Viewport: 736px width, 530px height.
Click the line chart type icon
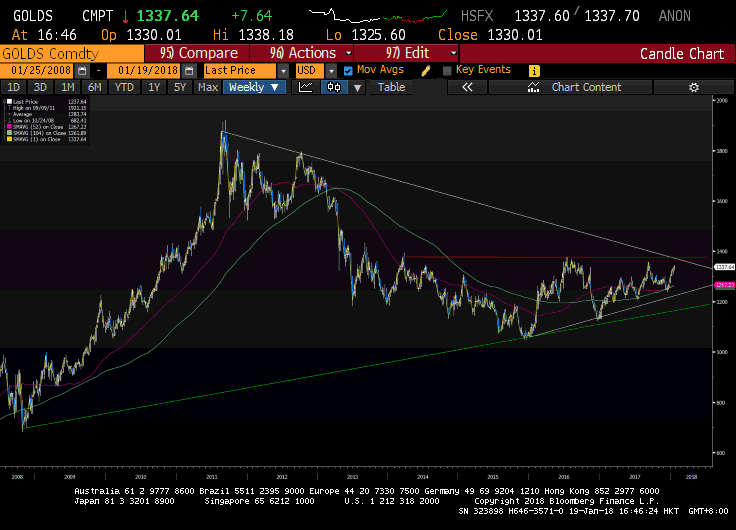pos(306,87)
